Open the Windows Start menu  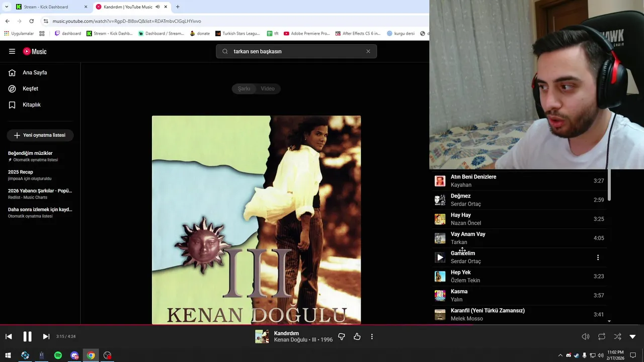tap(8, 355)
